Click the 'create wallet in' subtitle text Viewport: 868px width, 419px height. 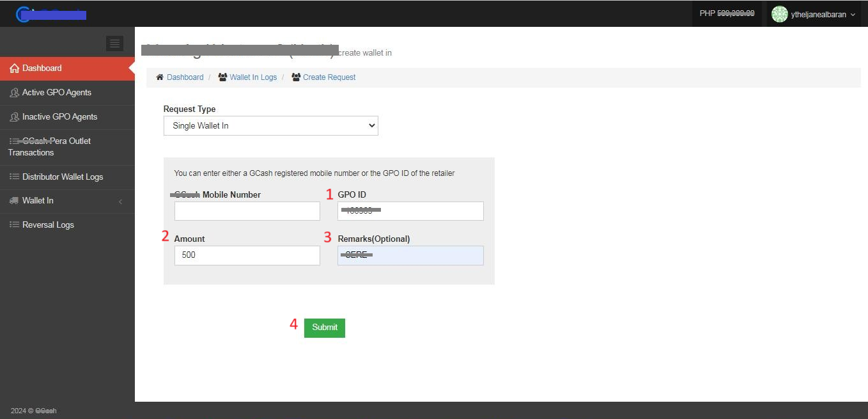364,53
